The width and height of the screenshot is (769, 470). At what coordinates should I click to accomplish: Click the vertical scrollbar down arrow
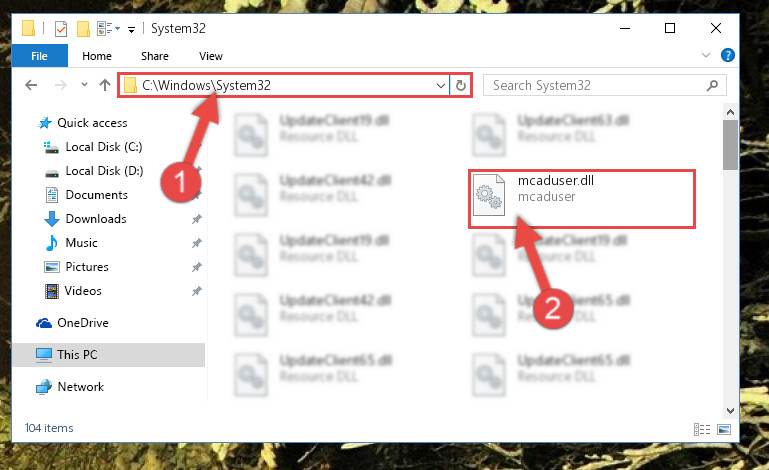click(730, 410)
